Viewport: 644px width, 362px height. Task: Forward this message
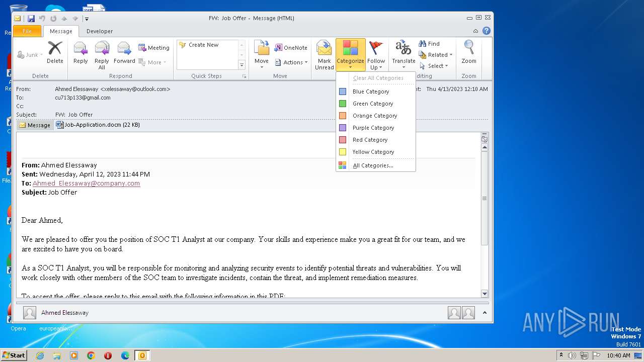(x=124, y=53)
